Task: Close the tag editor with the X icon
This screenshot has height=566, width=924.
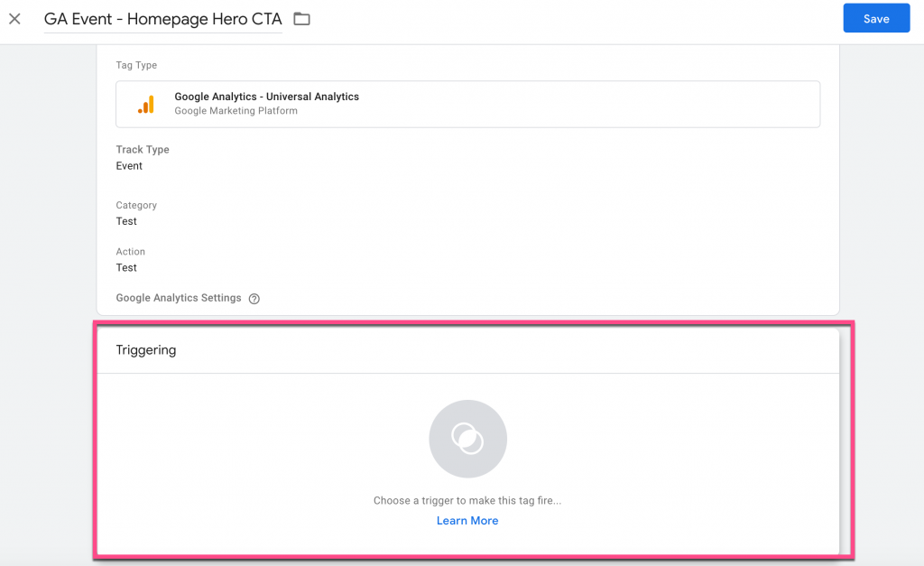Action: pyautogui.click(x=14, y=19)
